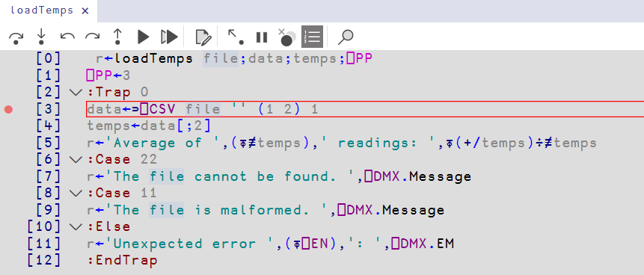644x275 pixels.
Task: Click line number [5]
Action: pyautogui.click(x=49, y=143)
